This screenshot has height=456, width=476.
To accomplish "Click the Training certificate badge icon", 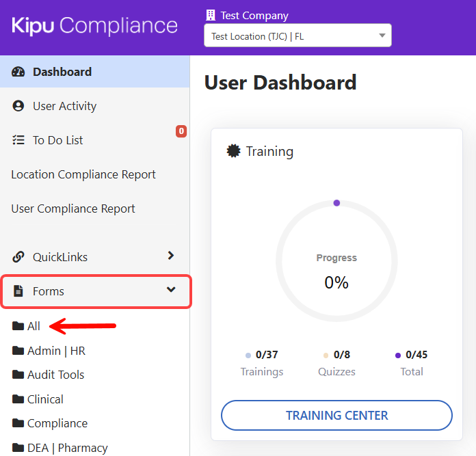I will click(233, 151).
